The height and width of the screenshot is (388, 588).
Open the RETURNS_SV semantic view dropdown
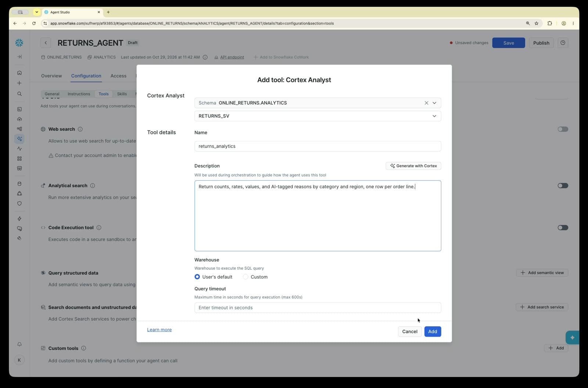[318, 116]
